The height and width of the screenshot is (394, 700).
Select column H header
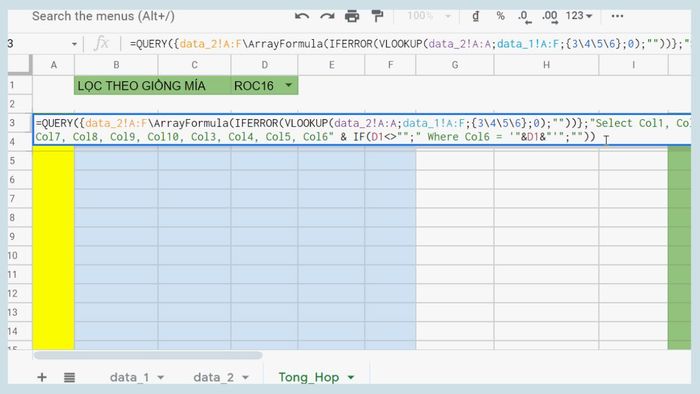pos(546,65)
